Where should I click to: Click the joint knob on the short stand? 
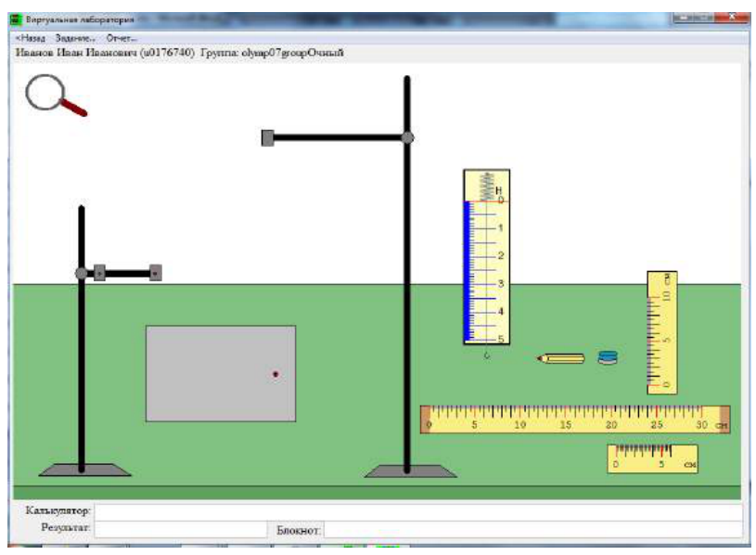(x=82, y=274)
